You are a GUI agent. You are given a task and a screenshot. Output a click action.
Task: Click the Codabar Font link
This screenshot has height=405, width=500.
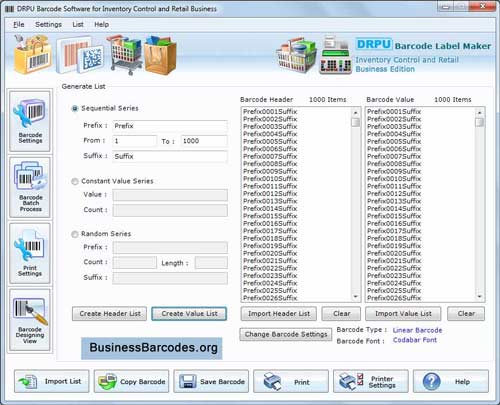pyautogui.click(x=415, y=340)
